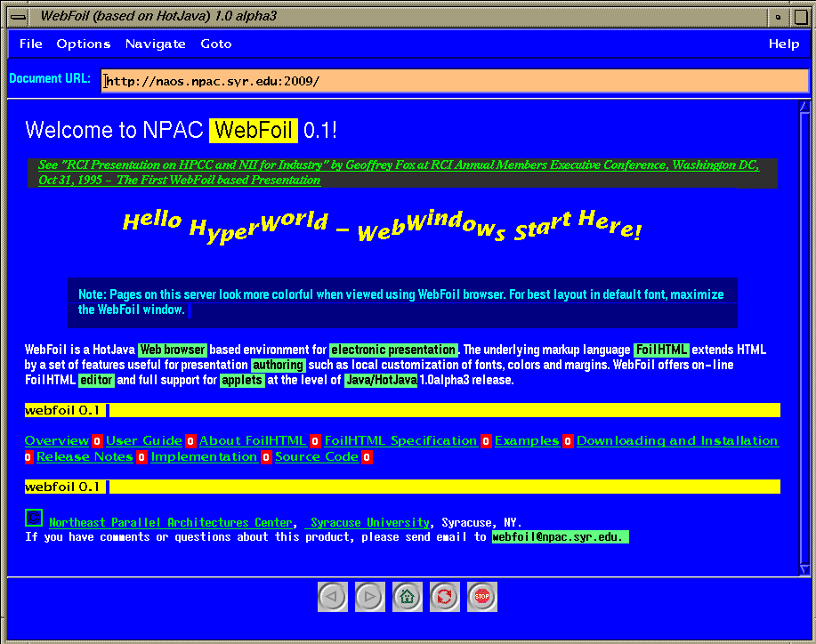Click the highlighted 'applets' term
The height and width of the screenshot is (644, 816).
pyautogui.click(x=242, y=380)
